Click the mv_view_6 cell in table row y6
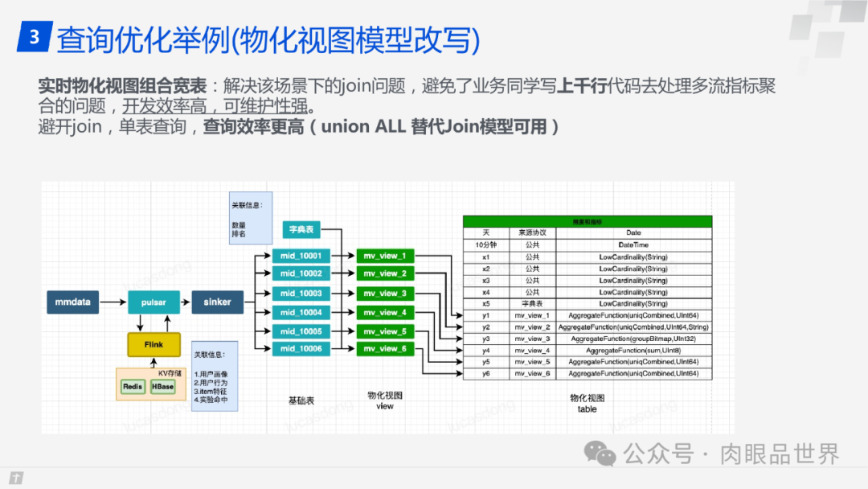This screenshot has width=868, height=489. point(533,373)
